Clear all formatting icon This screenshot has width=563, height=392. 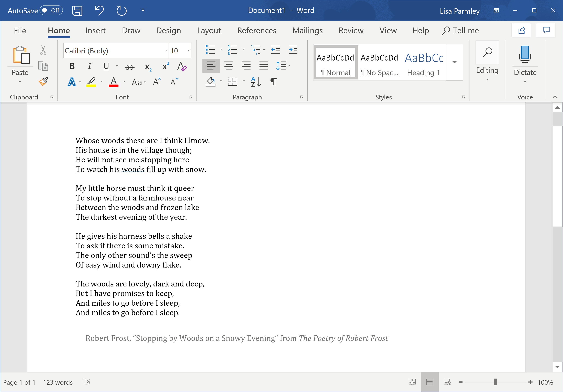pos(182,66)
